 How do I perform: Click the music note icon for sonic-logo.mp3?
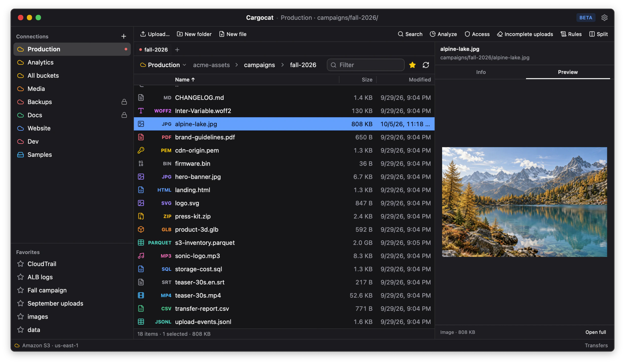(141, 256)
